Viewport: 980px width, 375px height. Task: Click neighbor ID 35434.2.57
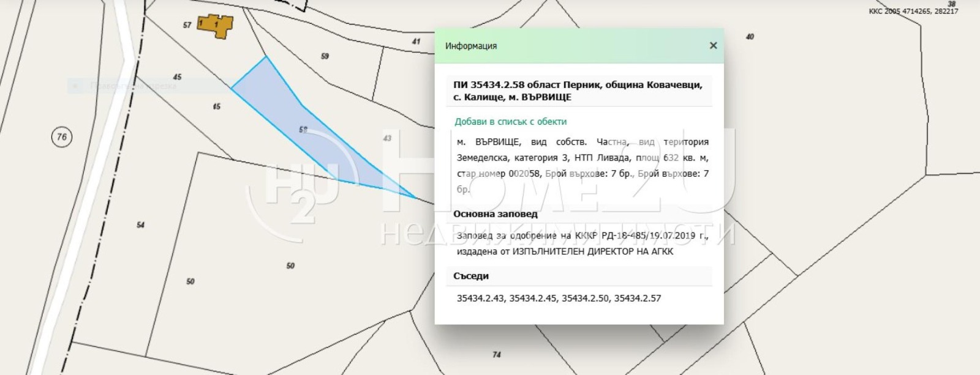(x=638, y=299)
